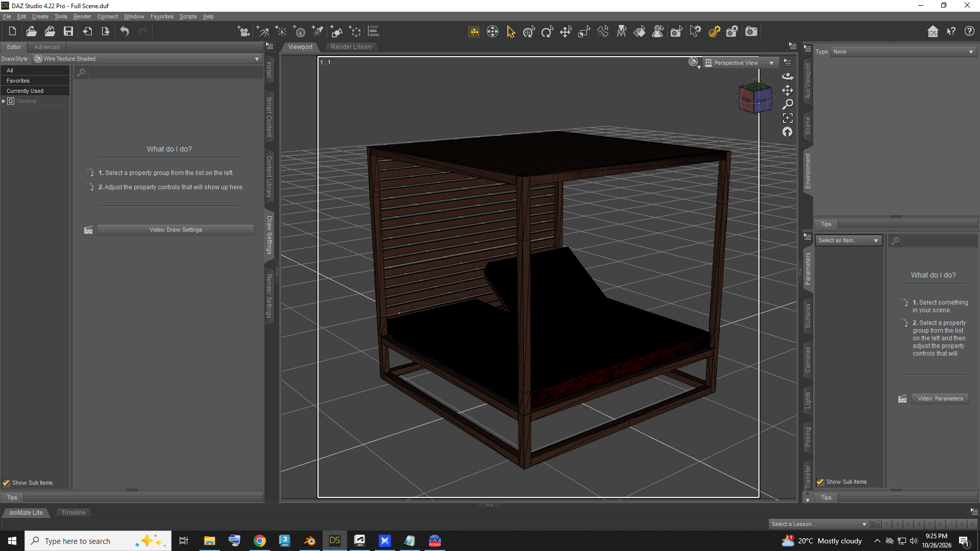
Task: Open the Scripts menu
Action: coord(188,16)
